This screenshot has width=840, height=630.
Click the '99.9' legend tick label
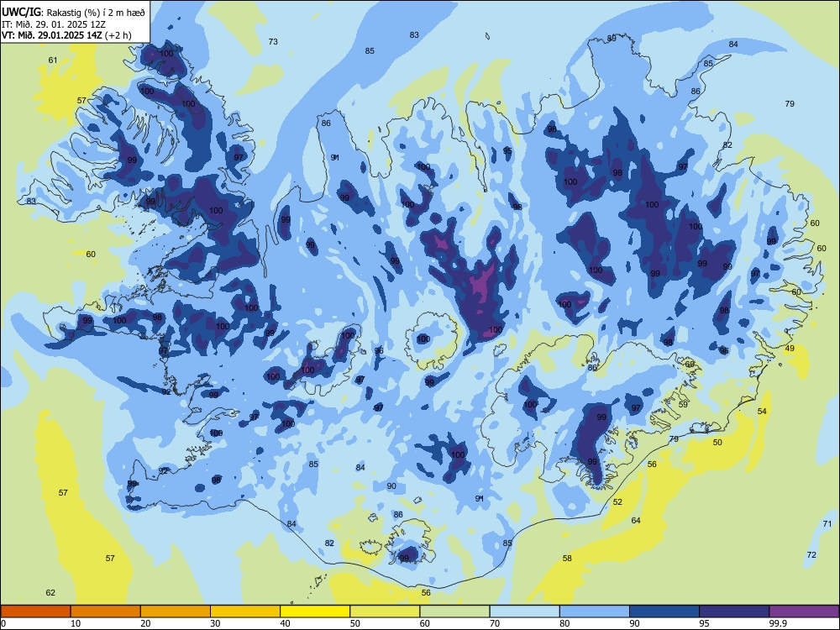(777, 623)
